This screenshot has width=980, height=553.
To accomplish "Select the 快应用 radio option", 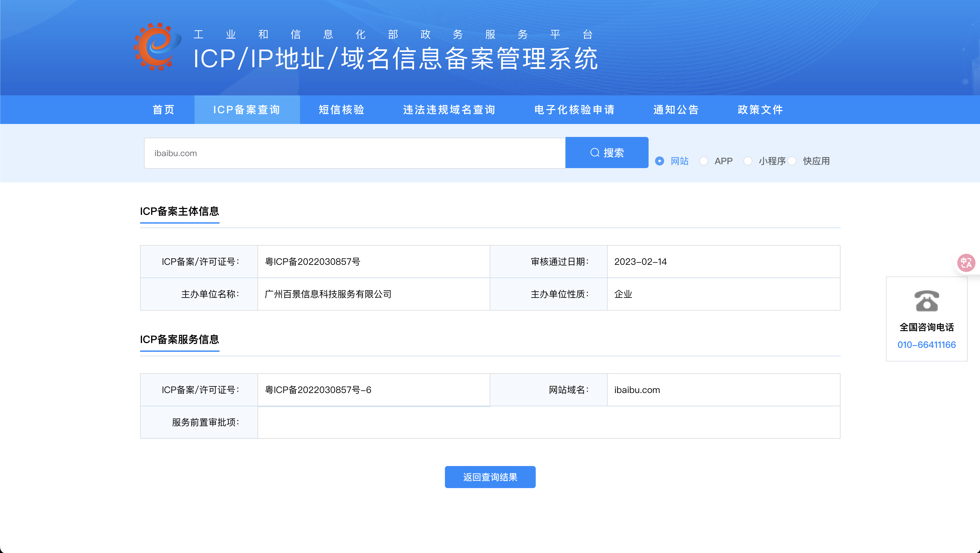I will pos(793,161).
